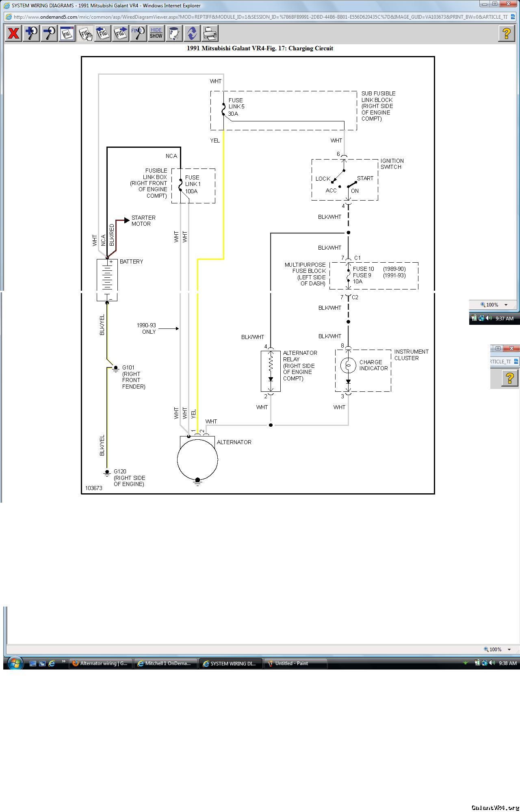Zoom out with the minus magnifier icon
The width and height of the screenshot is (520, 812).
[49, 33]
